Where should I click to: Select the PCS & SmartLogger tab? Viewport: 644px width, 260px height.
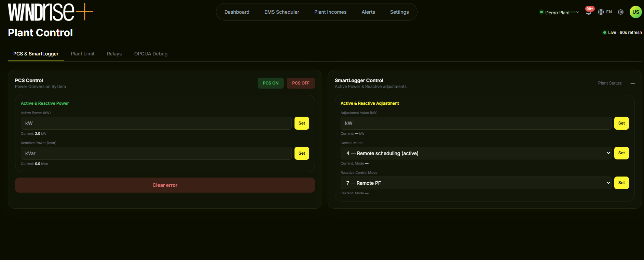[36, 54]
